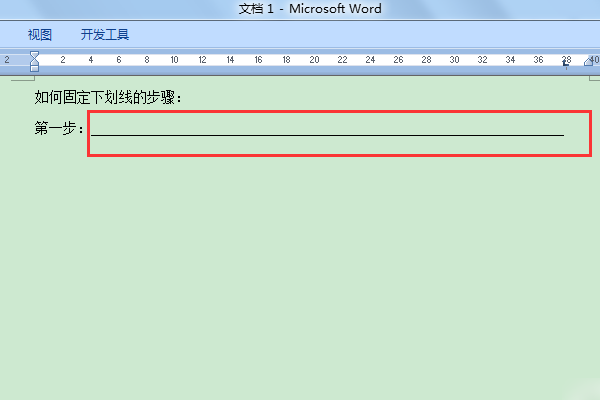Image resolution: width=600 pixels, height=400 pixels.
Task: Click the right indent marker on ruler
Action: (589, 61)
